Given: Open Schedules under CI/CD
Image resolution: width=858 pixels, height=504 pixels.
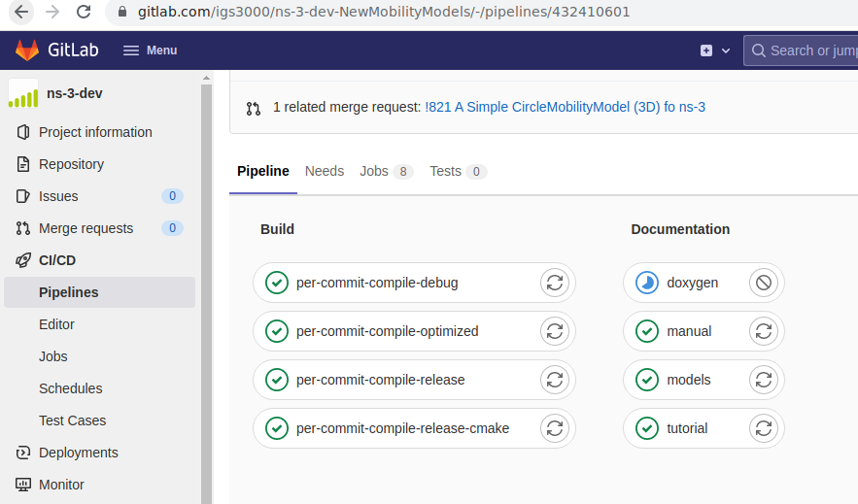Looking at the screenshot, I should click(x=71, y=388).
